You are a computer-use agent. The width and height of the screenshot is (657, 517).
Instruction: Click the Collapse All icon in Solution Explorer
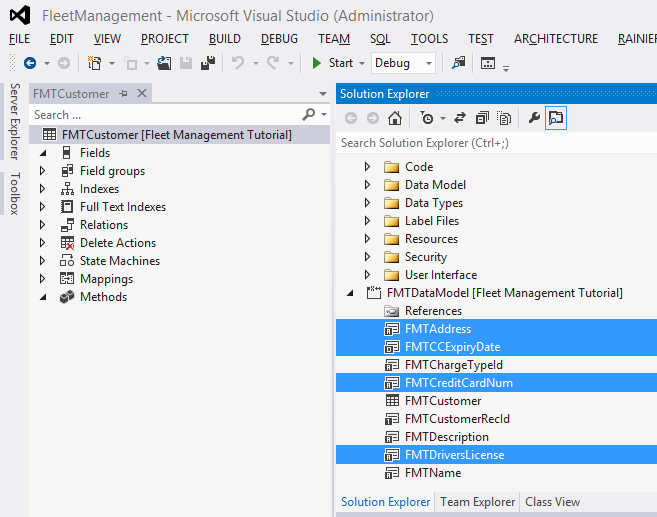pos(482,118)
